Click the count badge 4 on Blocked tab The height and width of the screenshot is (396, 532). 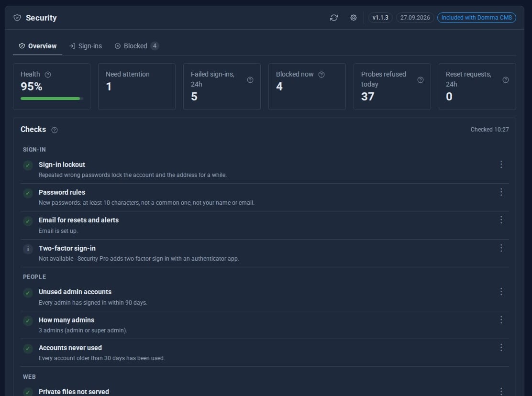[155, 46]
